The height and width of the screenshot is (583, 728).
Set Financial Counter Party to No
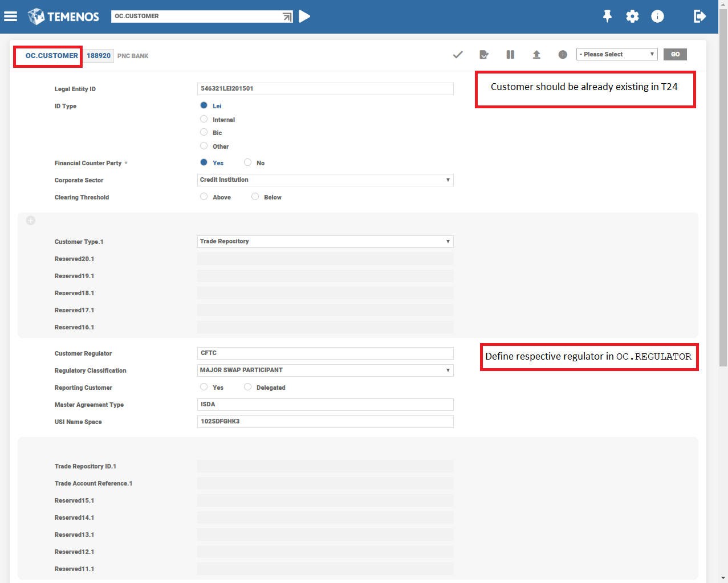pyautogui.click(x=247, y=162)
